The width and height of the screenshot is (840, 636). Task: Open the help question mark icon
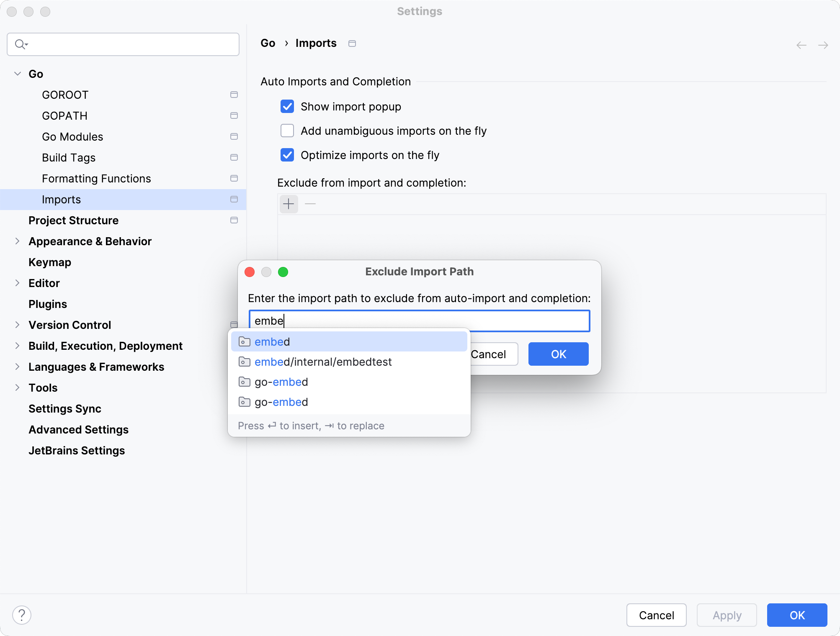click(22, 615)
